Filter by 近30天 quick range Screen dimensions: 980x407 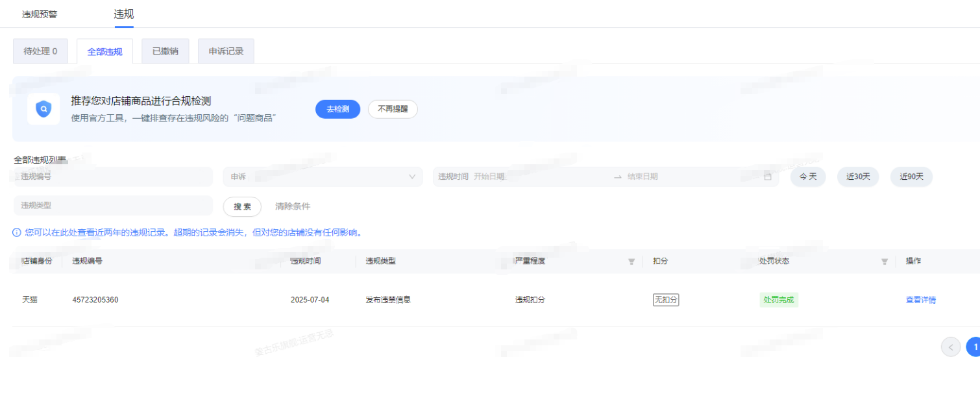pyautogui.click(x=857, y=177)
